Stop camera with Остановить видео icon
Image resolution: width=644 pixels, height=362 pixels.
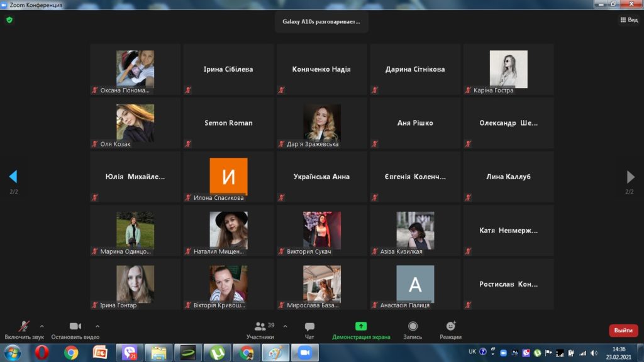75,327
